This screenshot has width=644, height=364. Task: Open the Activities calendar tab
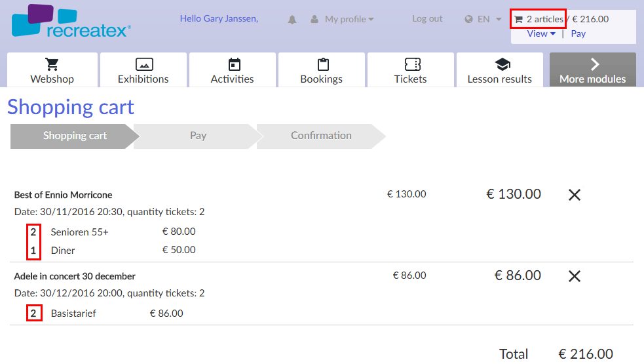click(x=233, y=71)
